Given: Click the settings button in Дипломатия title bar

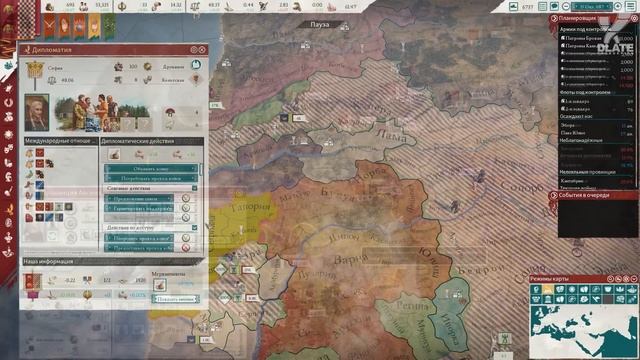Looking at the screenshot, I should point(194,50).
